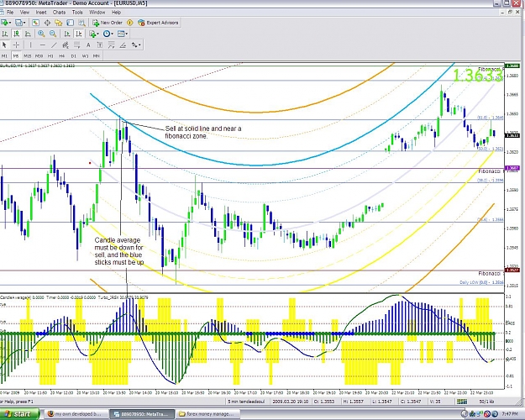
Task: Click the yellow diamond MetaEditor icon
Action: [x=130, y=23]
